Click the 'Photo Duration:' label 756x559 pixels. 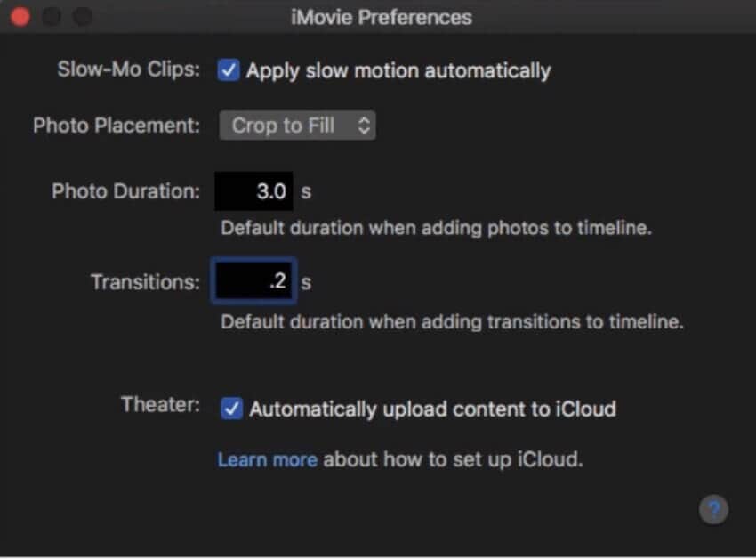[125, 191]
